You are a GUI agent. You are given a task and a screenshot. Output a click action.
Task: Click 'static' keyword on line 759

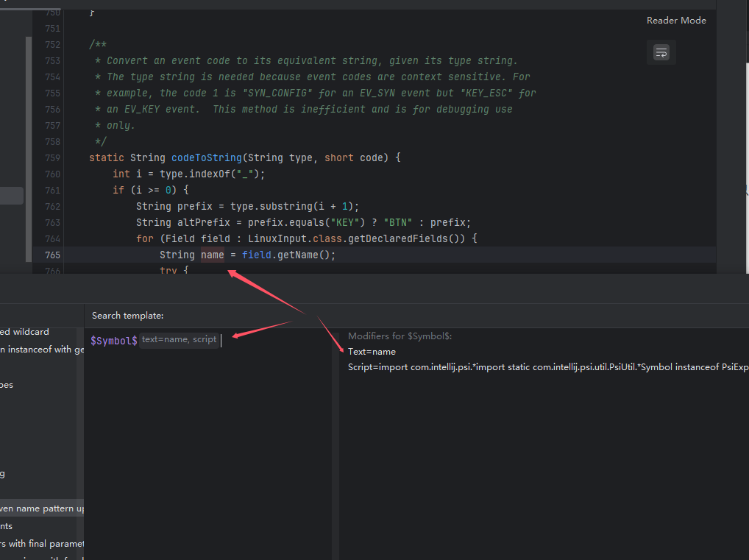pos(107,157)
